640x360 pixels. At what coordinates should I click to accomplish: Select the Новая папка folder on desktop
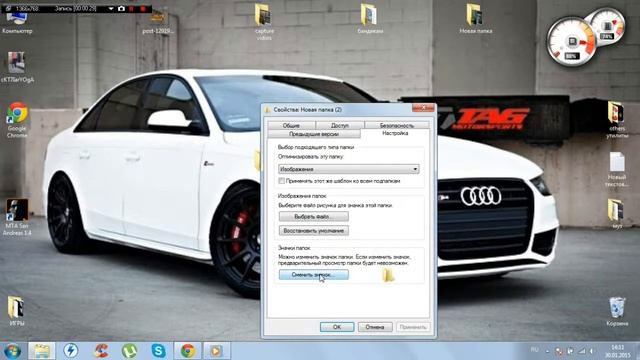(476, 19)
